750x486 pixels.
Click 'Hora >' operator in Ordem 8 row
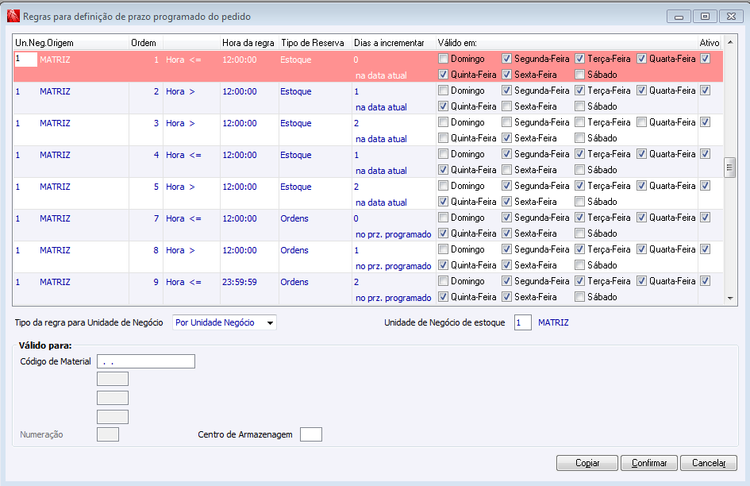coord(180,250)
